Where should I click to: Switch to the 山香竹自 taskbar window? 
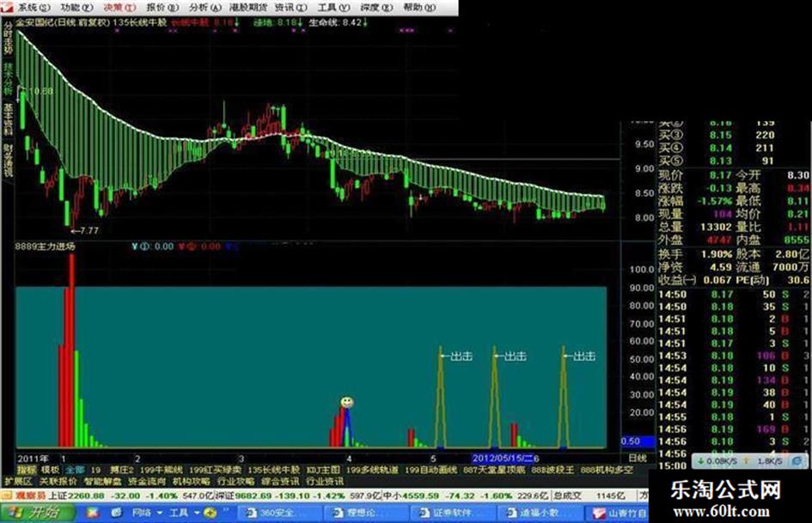coord(618,513)
